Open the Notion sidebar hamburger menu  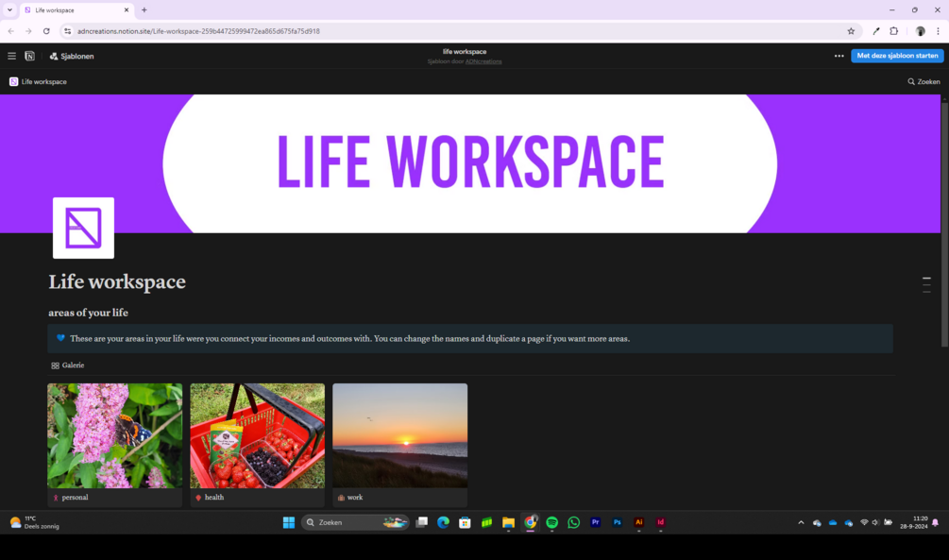point(11,56)
